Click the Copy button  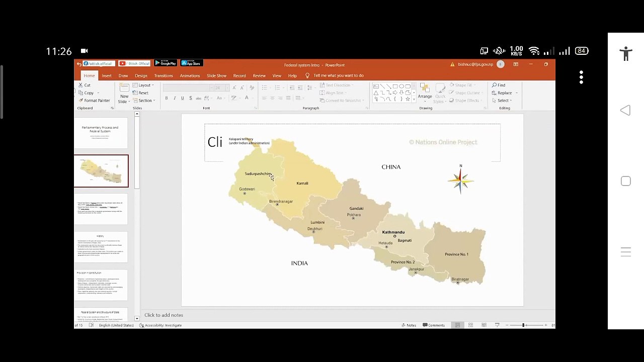pos(86,93)
